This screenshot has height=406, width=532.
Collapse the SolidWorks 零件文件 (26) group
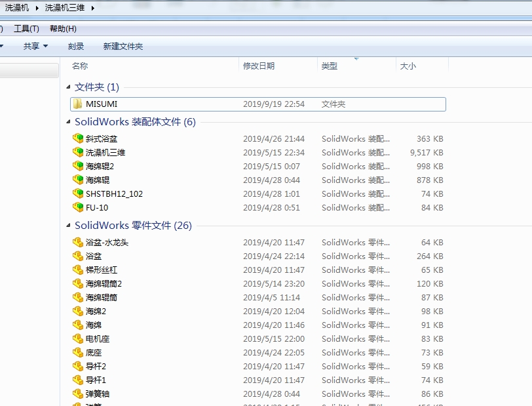click(x=68, y=225)
